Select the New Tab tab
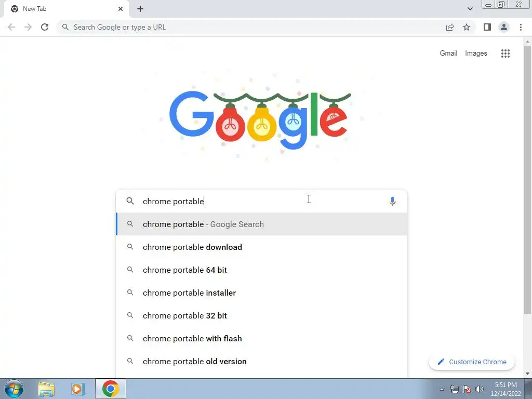Screen dimensions: 532x399 click(66, 9)
